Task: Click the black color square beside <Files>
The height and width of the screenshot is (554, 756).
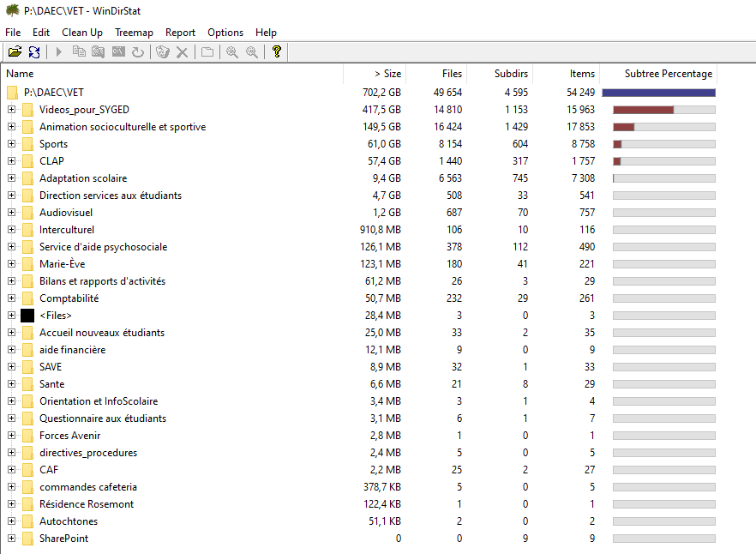Action: tap(27, 316)
